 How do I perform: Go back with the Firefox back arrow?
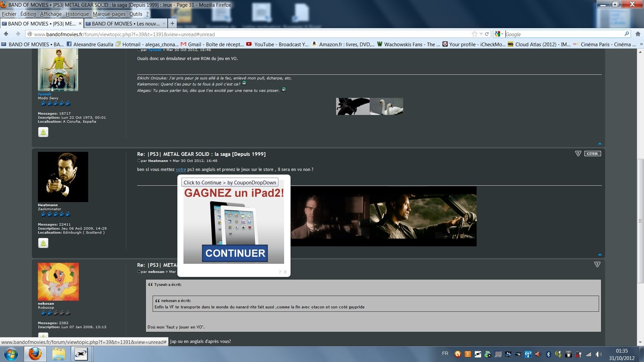(6, 34)
